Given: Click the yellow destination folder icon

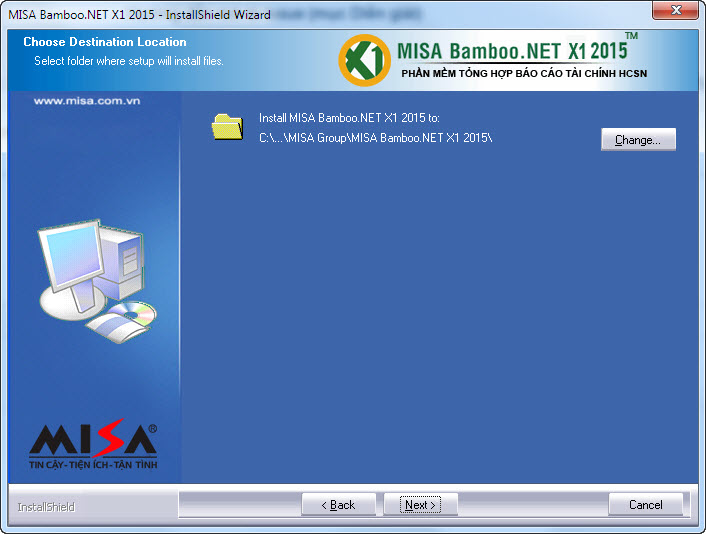Looking at the screenshot, I should click(x=227, y=127).
